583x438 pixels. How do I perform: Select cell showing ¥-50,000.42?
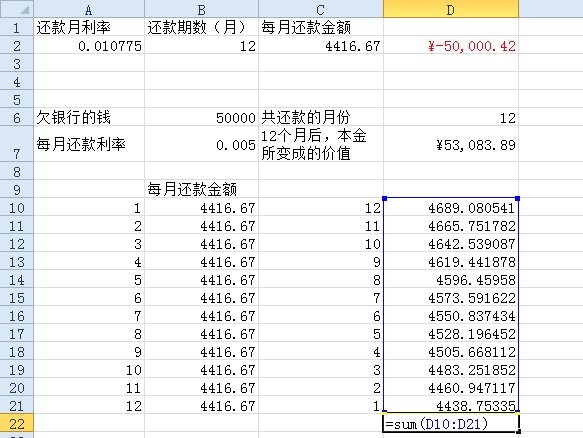pos(451,46)
